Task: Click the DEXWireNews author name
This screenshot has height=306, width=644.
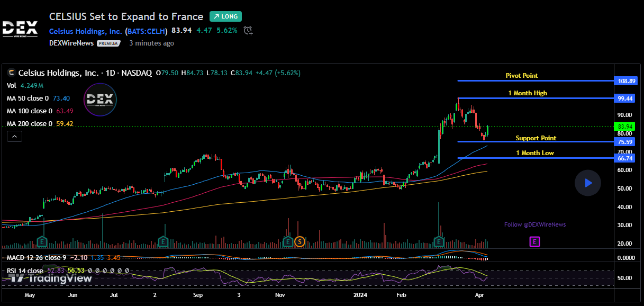Action: [x=71, y=43]
